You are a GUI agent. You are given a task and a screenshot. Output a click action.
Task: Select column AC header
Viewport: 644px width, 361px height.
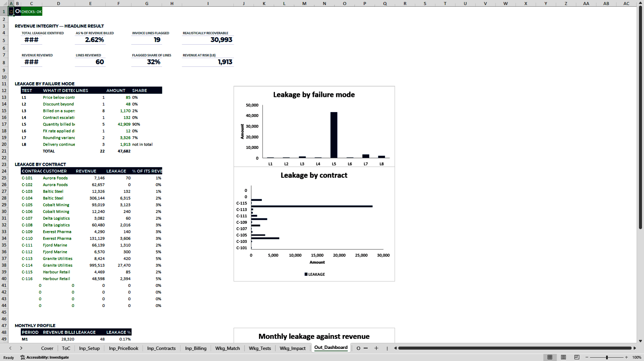[626, 3]
